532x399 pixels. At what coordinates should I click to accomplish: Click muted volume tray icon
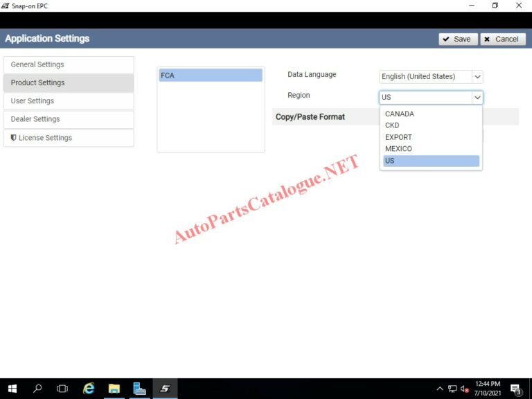465,389
